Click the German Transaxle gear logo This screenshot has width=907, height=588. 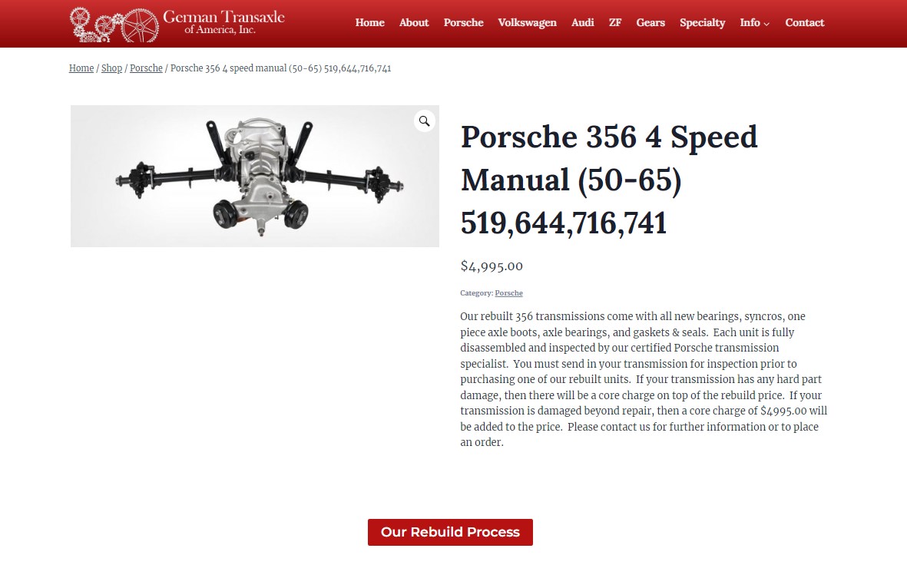[114, 25]
